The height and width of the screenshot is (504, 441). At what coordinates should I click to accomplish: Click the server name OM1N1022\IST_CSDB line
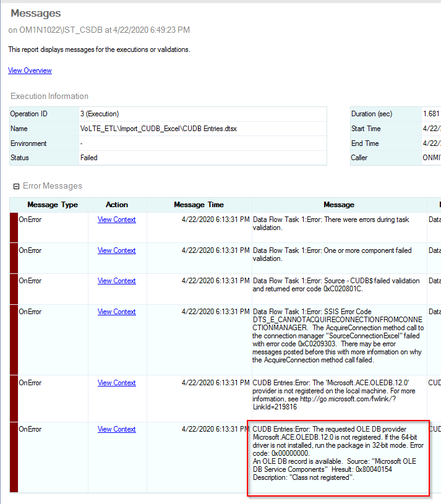[99, 30]
